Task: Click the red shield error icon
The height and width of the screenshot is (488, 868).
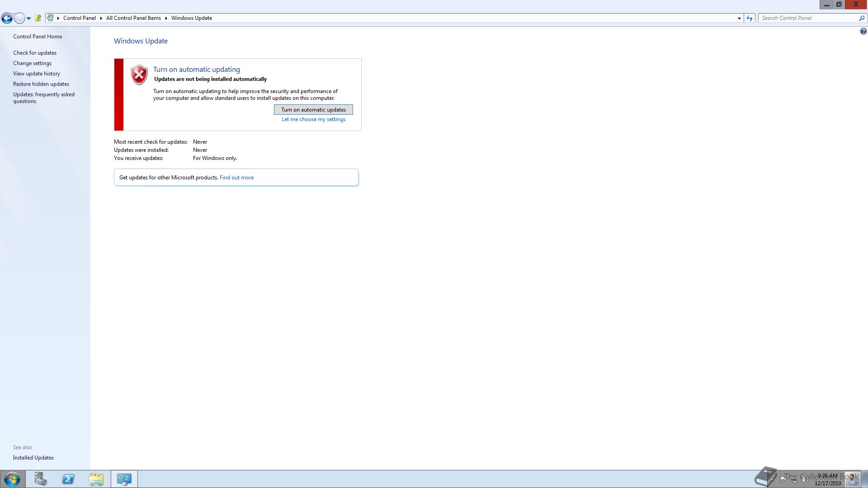Action: 139,75
